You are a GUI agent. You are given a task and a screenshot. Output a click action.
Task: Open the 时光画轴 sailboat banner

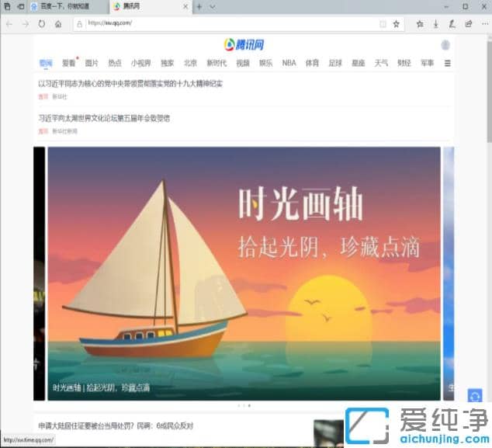tap(244, 273)
